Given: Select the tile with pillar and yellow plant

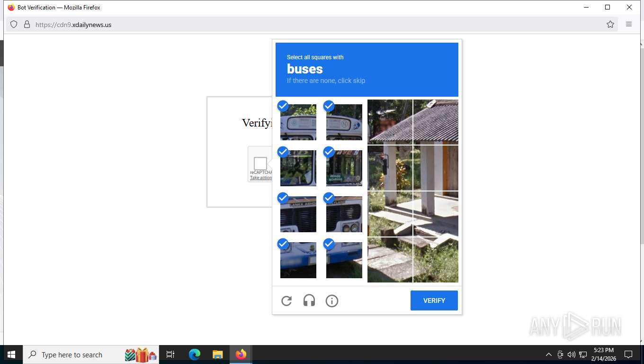Looking at the screenshot, I should 390,168.
